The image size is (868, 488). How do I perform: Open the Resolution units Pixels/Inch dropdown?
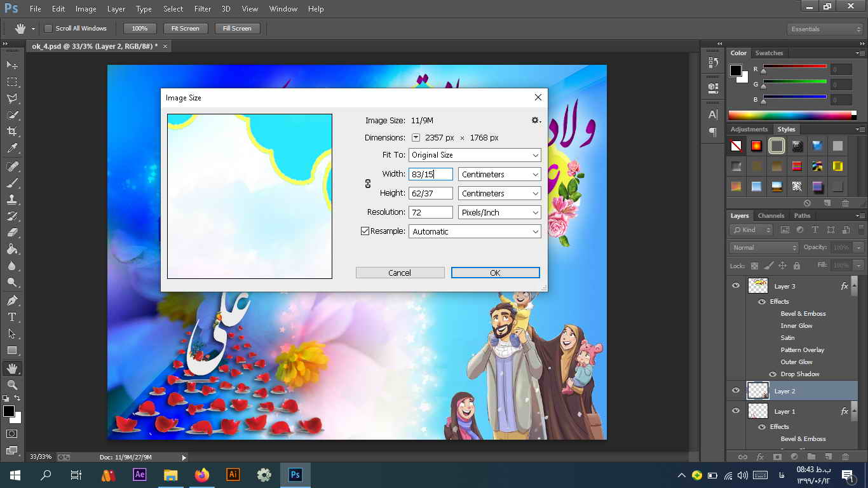click(x=499, y=212)
